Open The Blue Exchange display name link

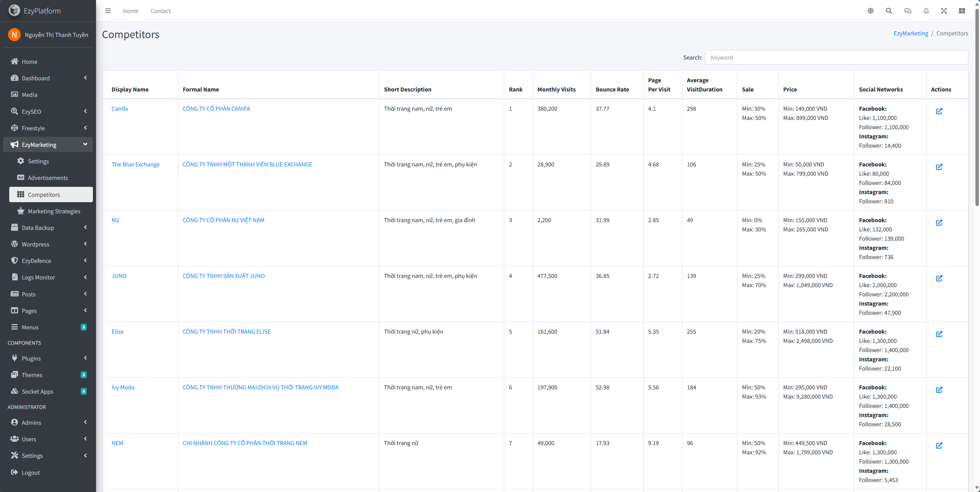point(136,164)
